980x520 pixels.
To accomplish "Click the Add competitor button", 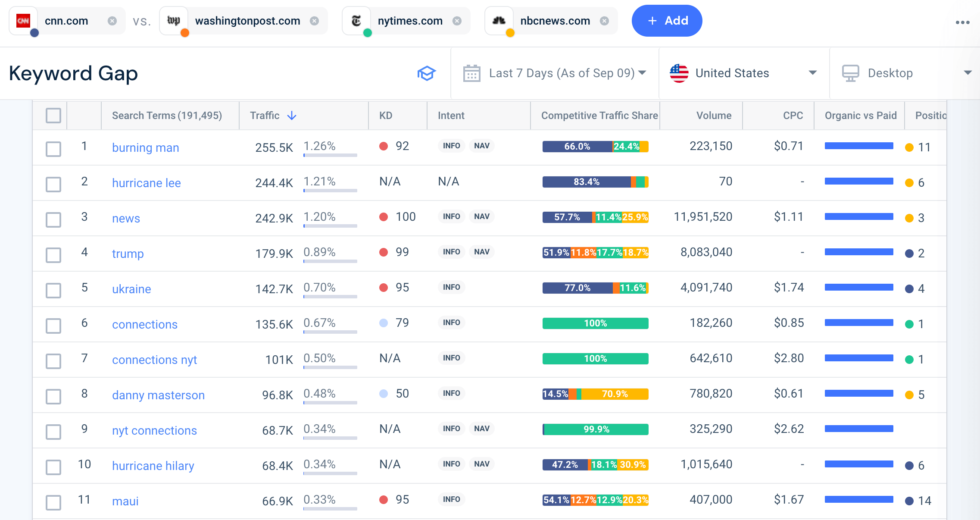I will coord(666,20).
